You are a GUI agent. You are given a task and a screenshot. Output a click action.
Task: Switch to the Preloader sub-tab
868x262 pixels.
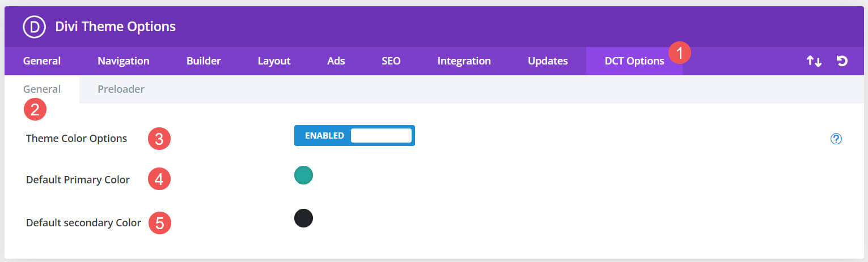(121, 89)
